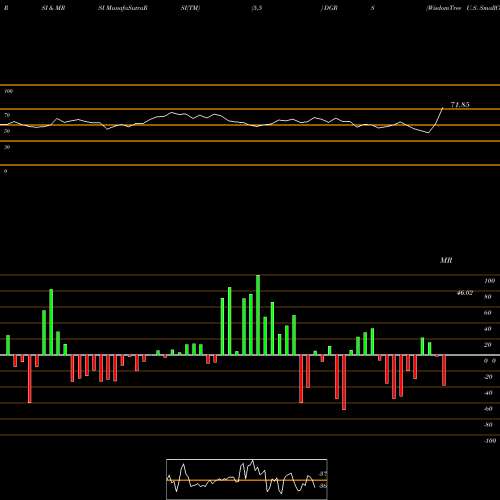
Task: Click the 100 label on the right MR axis
Action: pyautogui.click(x=490, y=281)
